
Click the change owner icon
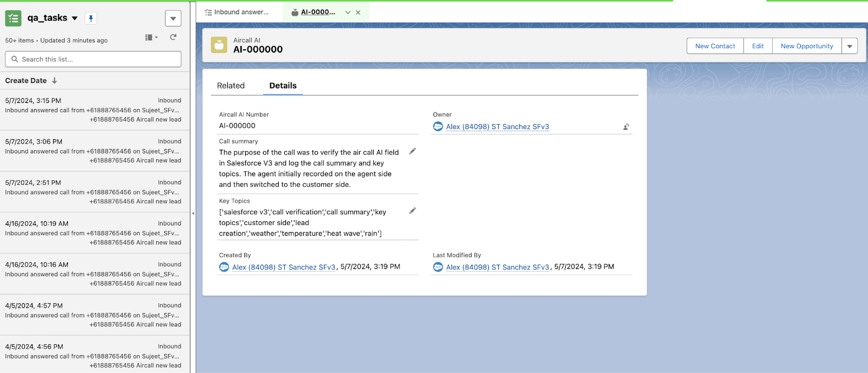[x=626, y=127]
